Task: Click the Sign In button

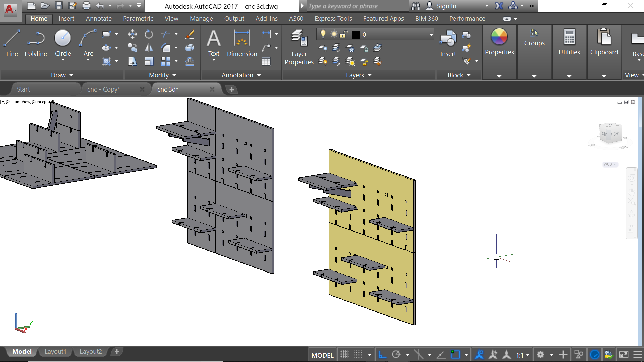Action: [x=446, y=6]
